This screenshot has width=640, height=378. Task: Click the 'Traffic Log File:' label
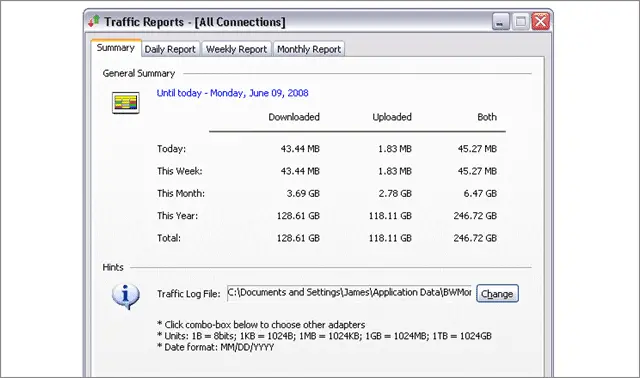[189, 294]
